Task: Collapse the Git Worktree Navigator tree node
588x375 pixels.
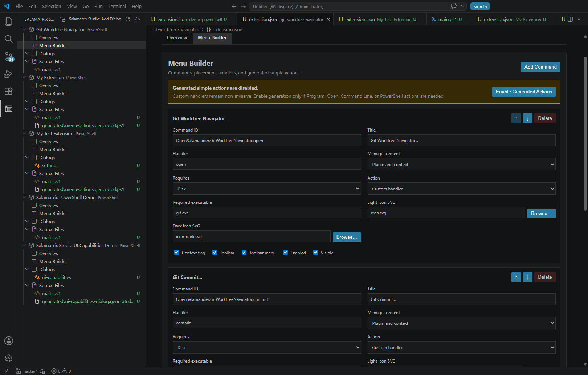Action: tap(24, 29)
